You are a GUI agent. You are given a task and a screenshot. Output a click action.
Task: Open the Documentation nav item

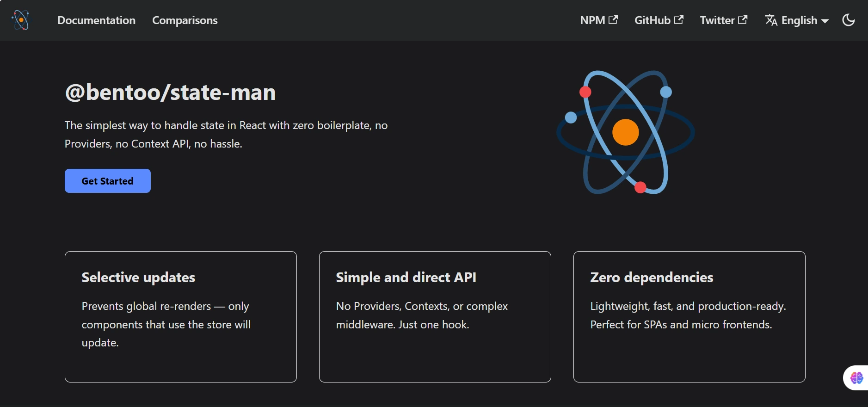tap(96, 20)
